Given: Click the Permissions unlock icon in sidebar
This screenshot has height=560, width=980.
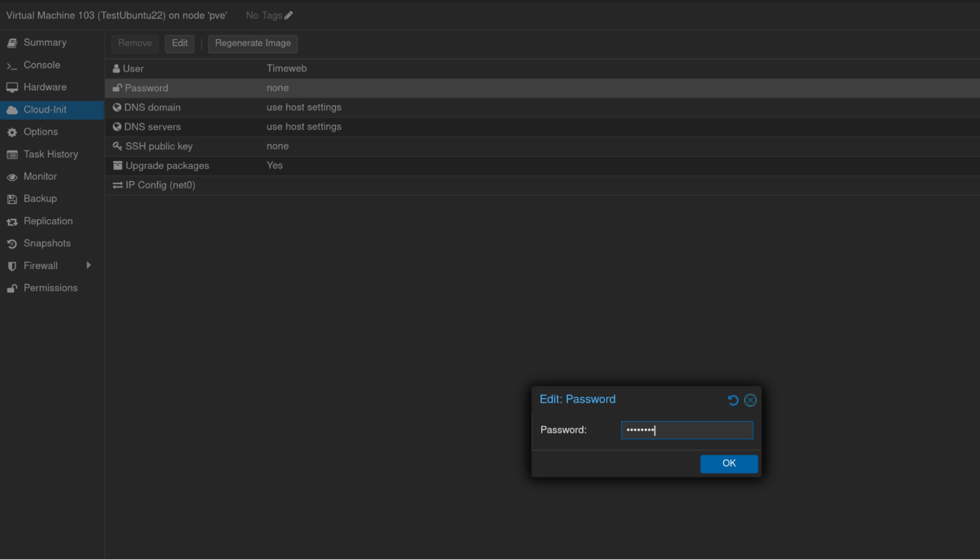Looking at the screenshot, I should tap(12, 288).
